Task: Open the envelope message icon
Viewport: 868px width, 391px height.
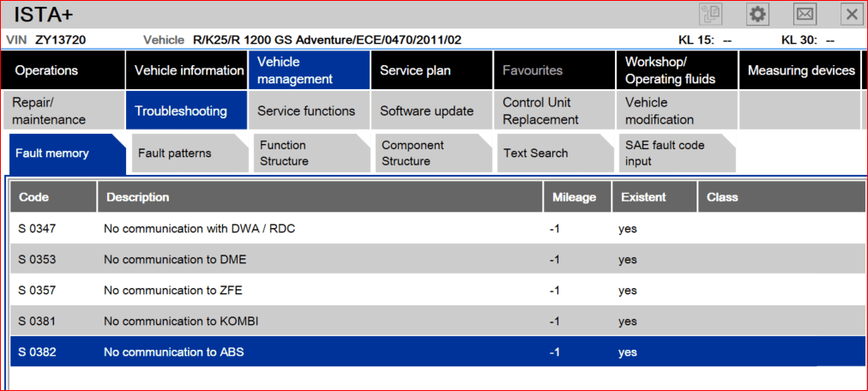Action: point(805,14)
